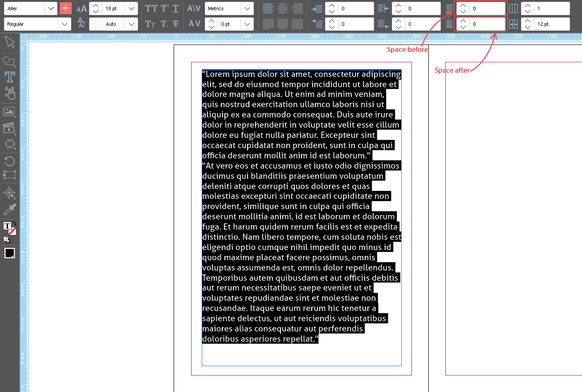This screenshot has height=392, width=582.
Task: Open the Aller font family dropdown
Action: (x=51, y=8)
